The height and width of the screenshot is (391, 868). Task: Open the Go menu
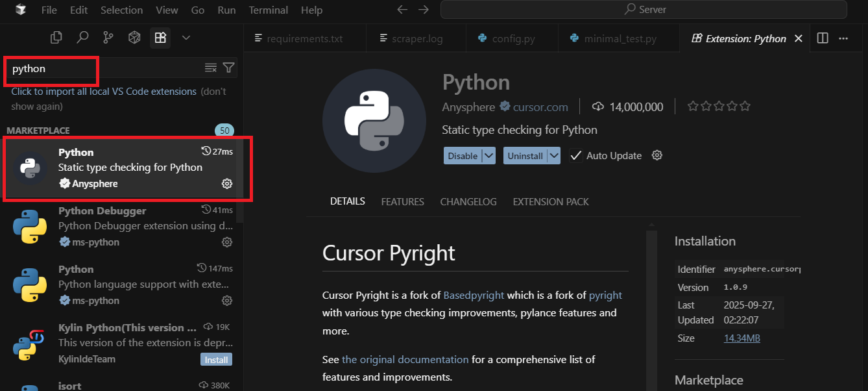click(x=198, y=10)
